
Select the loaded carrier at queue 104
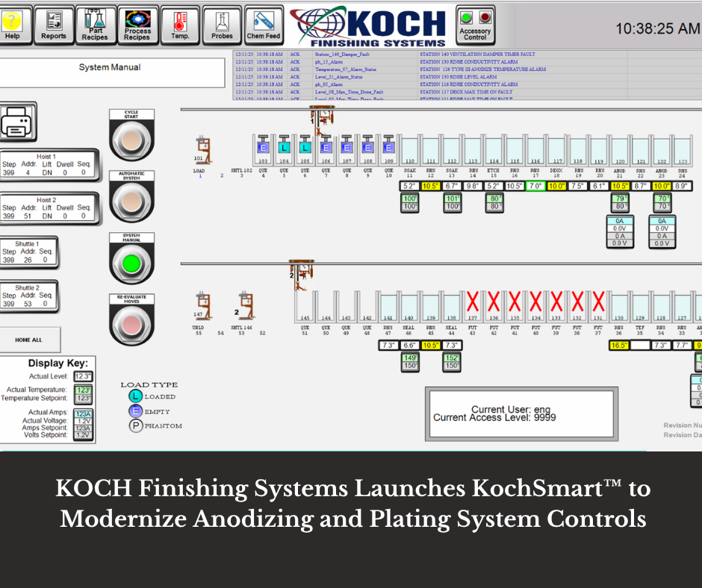(x=284, y=148)
